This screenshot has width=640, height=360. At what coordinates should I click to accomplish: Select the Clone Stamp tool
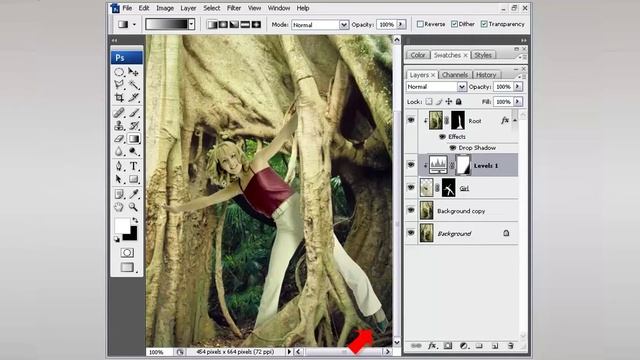(119, 126)
